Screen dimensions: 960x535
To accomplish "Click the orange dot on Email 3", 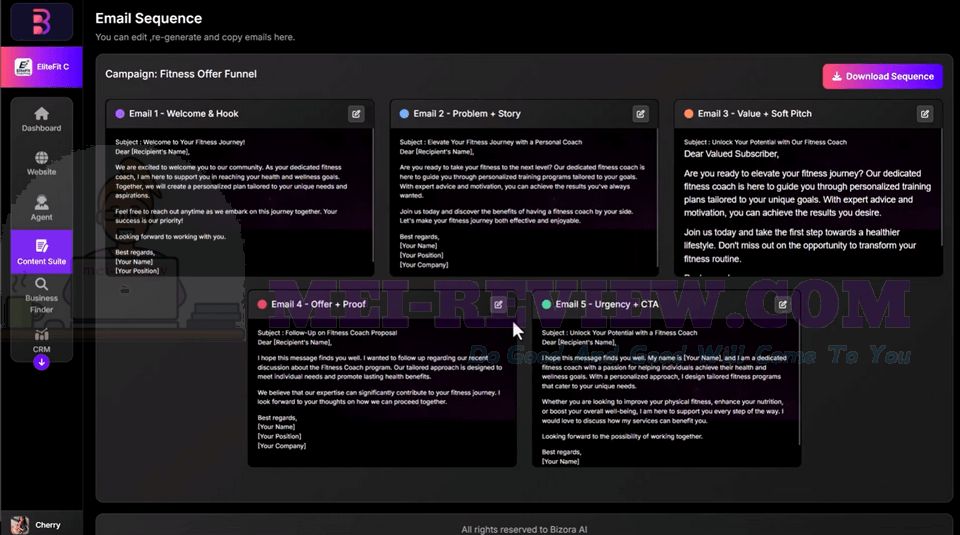I will click(689, 114).
